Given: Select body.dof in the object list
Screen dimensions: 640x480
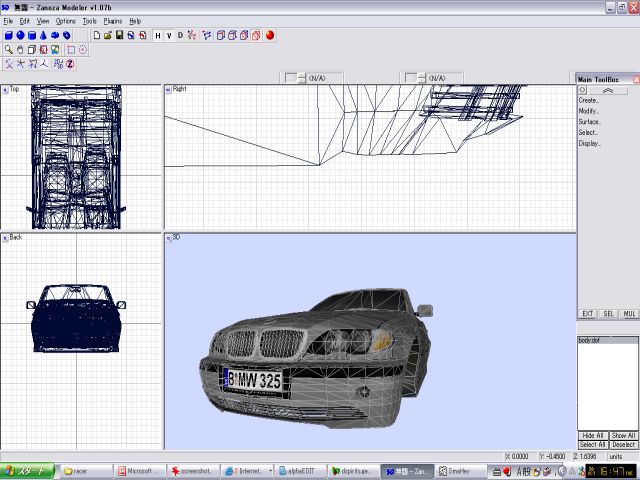Looking at the screenshot, I should coord(589,342).
